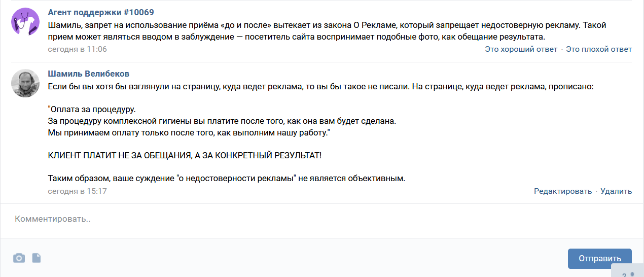Select the line "КЛИЕНТ ПЛАТИТ НЕ ЗА ОБЕЩАНИЯ"
Viewport: 644px width, 277px height.
(185, 155)
